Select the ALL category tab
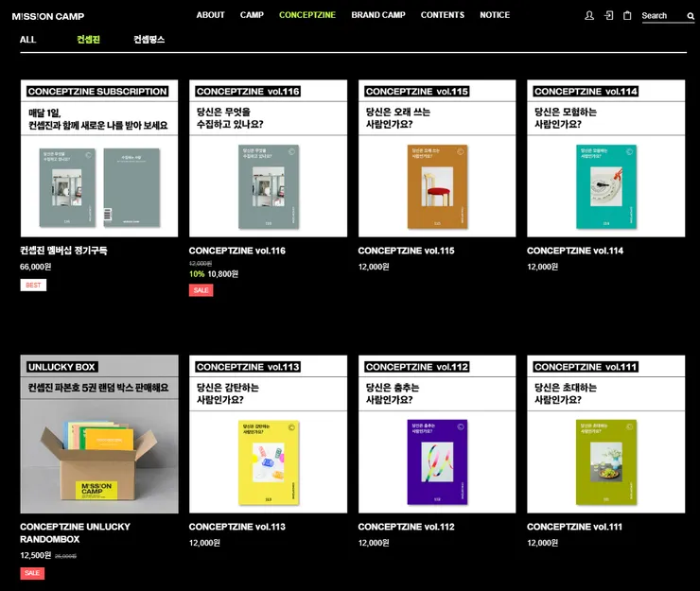The height and width of the screenshot is (591, 700). pos(27,40)
